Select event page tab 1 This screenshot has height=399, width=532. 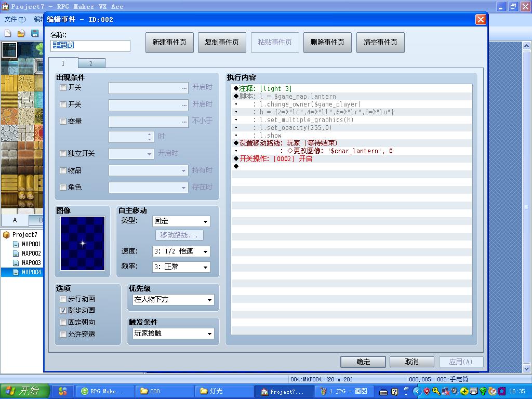click(63, 63)
